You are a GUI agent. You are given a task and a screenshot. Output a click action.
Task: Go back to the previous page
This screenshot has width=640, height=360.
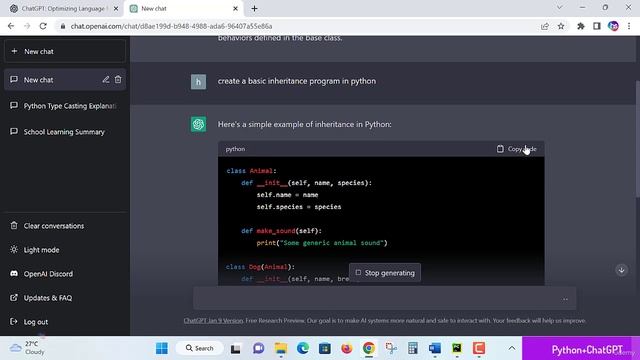tap(11, 26)
